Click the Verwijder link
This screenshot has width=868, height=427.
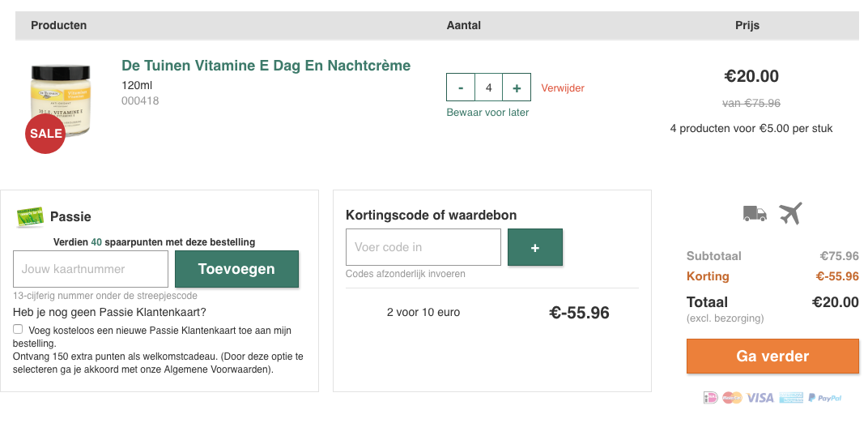(x=563, y=88)
